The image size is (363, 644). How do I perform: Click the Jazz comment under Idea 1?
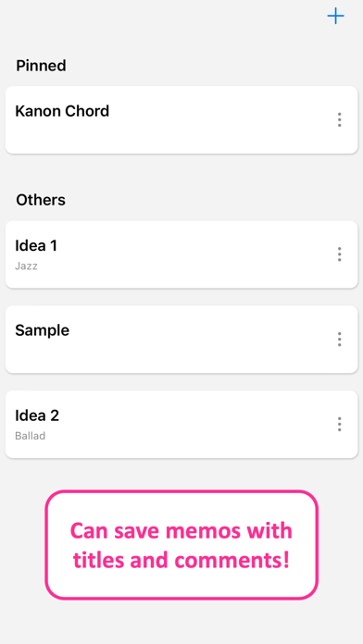coord(26,266)
